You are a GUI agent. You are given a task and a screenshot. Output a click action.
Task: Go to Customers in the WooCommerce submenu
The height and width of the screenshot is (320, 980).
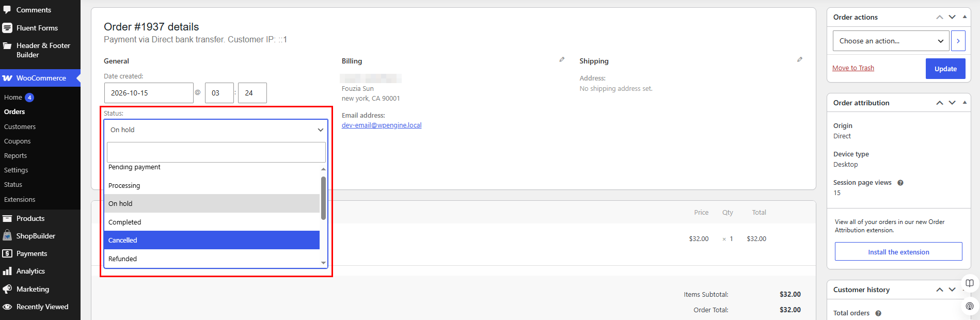point(20,126)
